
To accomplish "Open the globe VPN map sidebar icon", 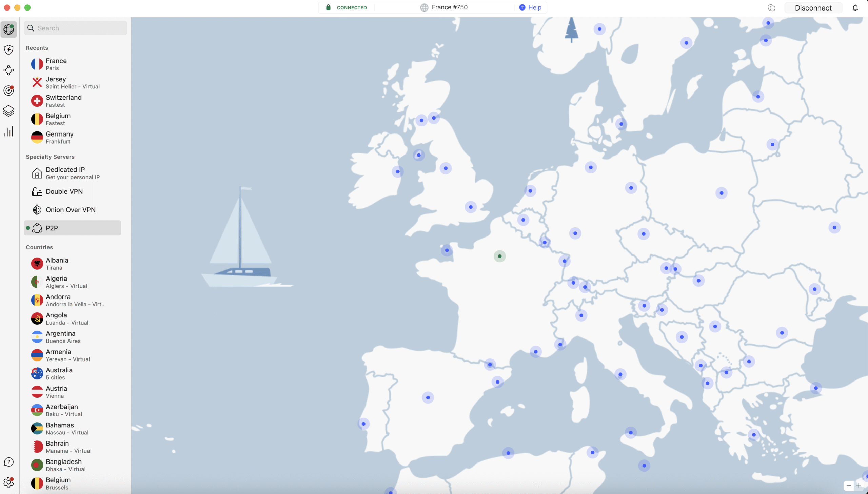I will (x=9, y=29).
